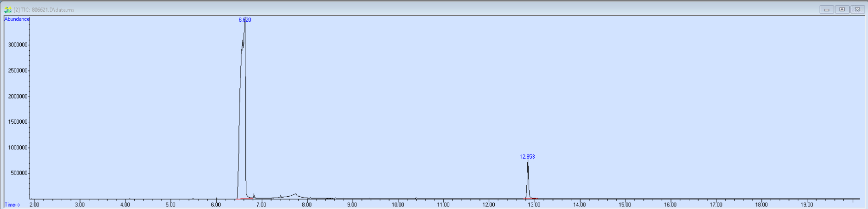This screenshot has width=868, height=209.
Task: Restore the TIC chromatogram window
Action: point(842,9)
